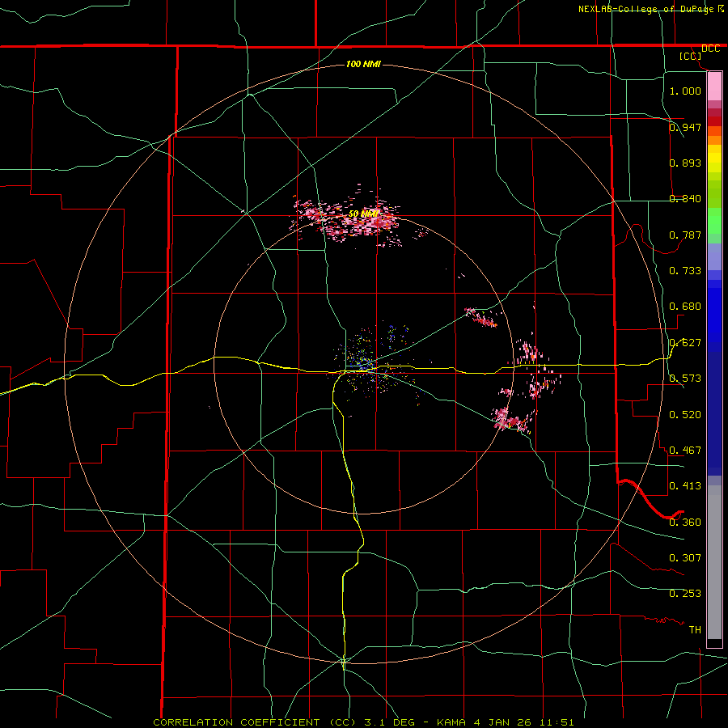Pick the light pink color bar segment
This screenshot has height=728, width=728.
click(714, 87)
